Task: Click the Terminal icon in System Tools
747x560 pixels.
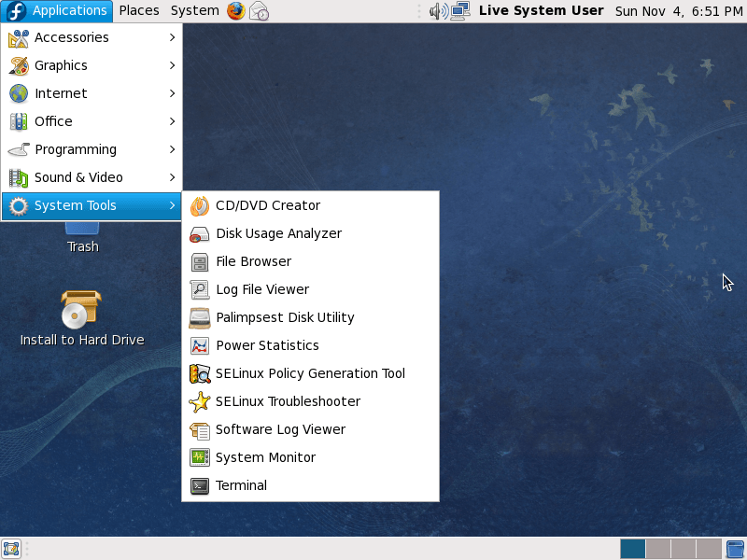Action: tap(200, 485)
